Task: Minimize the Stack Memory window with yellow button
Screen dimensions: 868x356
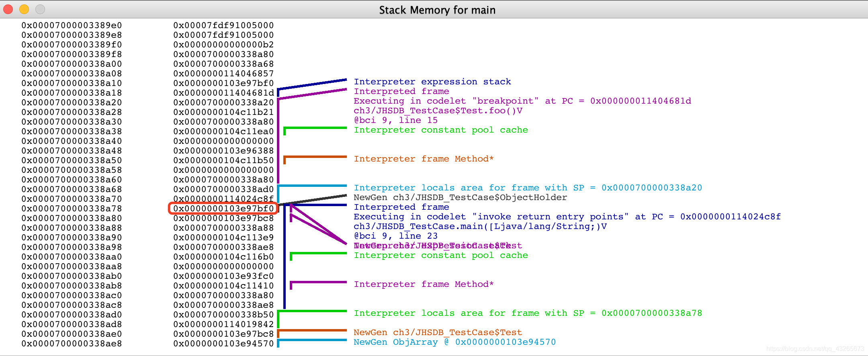Action: coord(24,9)
